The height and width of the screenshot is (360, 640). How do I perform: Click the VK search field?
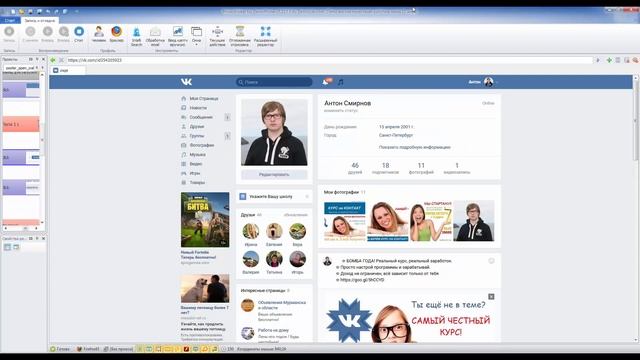(274, 82)
